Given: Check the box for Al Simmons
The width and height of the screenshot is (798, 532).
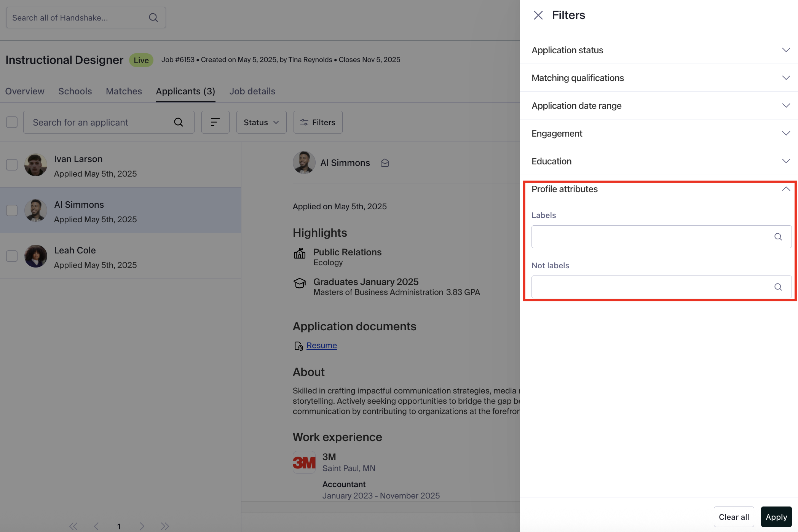Looking at the screenshot, I should (x=12, y=210).
